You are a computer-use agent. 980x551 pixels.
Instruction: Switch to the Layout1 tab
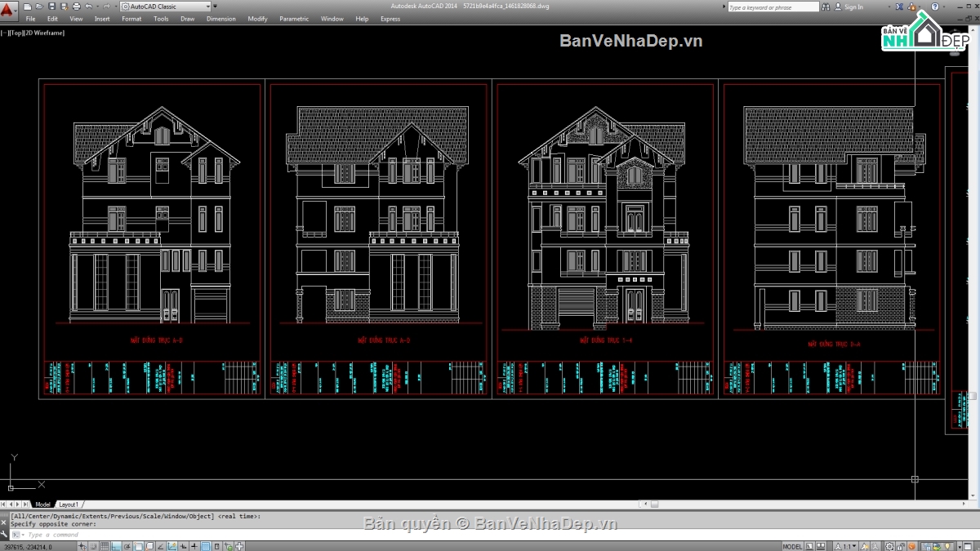pyautogui.click(x=69, y=504)
